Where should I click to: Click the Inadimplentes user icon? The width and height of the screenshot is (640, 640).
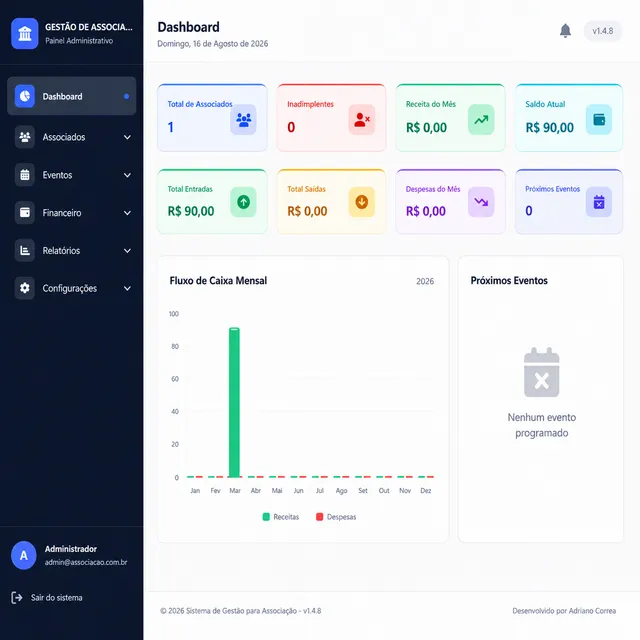click(x=362, y=120)
